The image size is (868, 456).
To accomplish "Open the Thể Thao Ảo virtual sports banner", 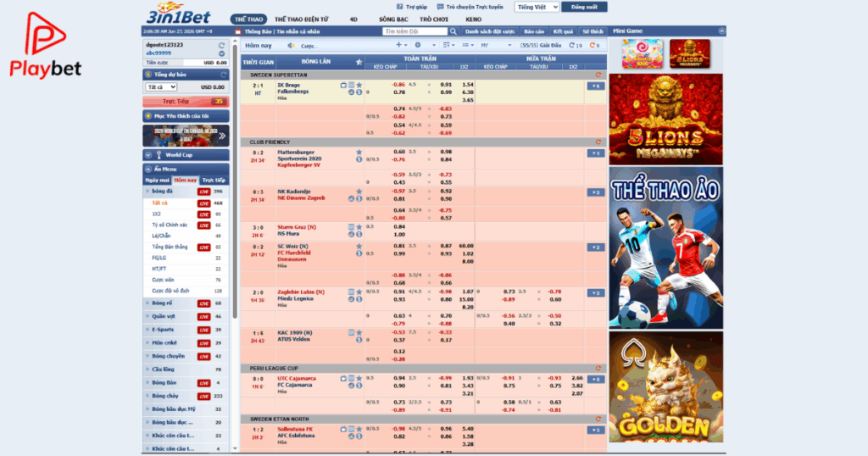I will [666, 248].
